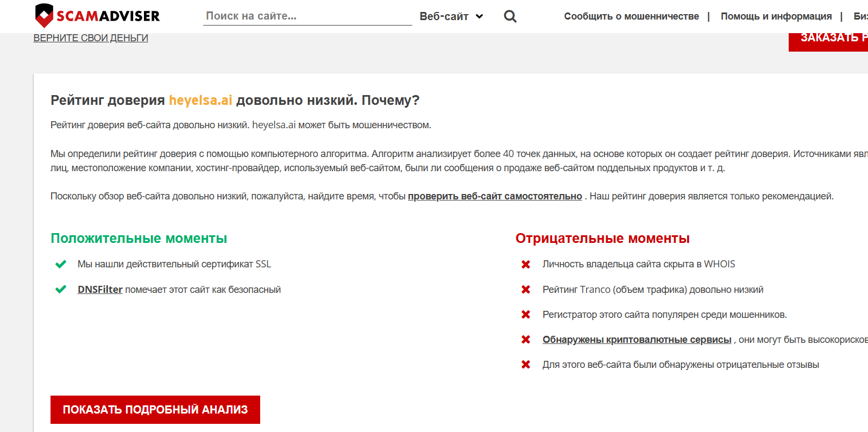Open 'Помощь и информация' menu item
868x432 pixels.
pyautogui.click(x=776, y=16)
